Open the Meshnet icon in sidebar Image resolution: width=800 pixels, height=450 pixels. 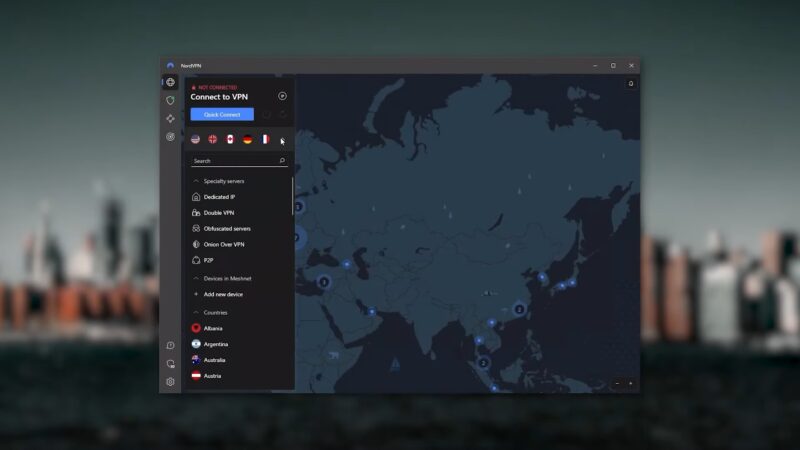pos(170,118)
